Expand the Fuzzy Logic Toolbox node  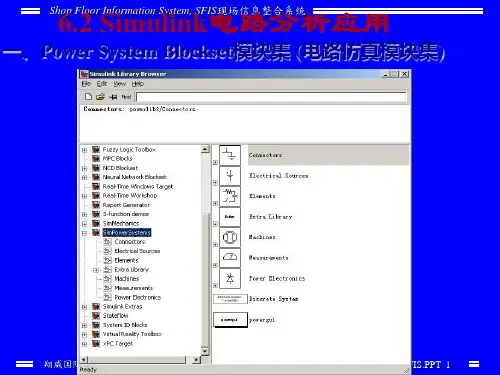tap(85, 150)
